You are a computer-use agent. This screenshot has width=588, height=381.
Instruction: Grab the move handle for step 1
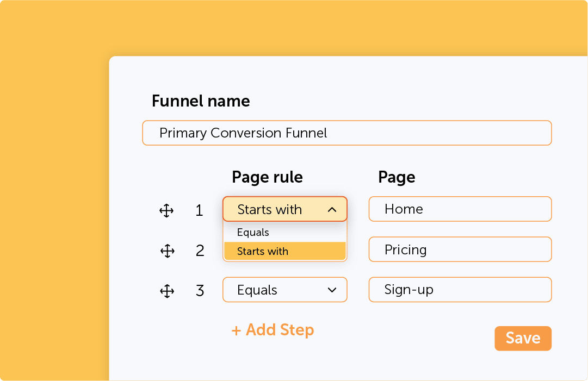point(166,210)
